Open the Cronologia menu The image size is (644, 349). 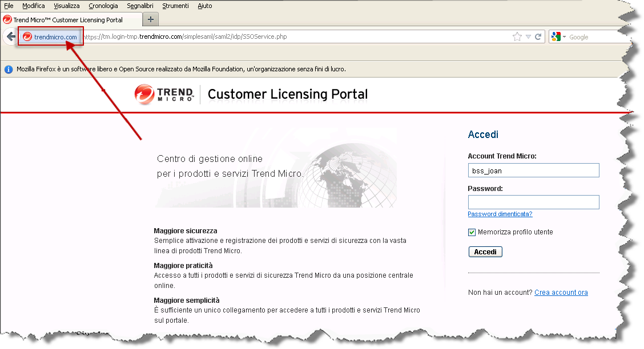(103, 6)
